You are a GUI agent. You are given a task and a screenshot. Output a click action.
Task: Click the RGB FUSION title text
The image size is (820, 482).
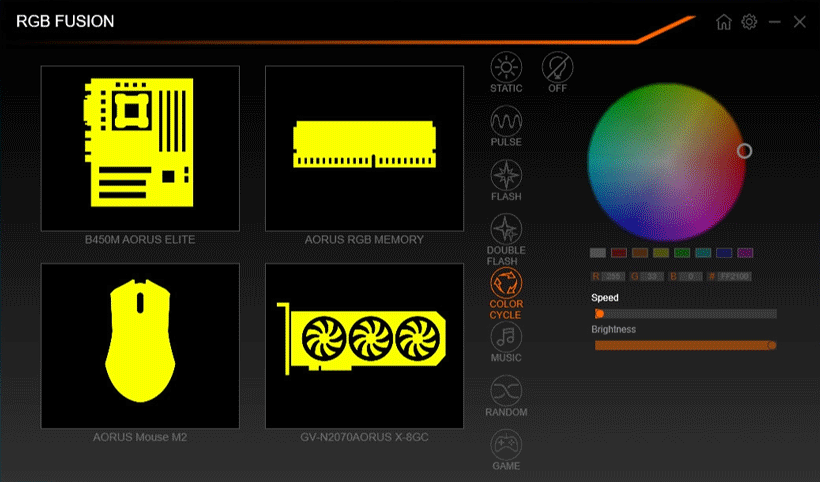tap(65, 21)
